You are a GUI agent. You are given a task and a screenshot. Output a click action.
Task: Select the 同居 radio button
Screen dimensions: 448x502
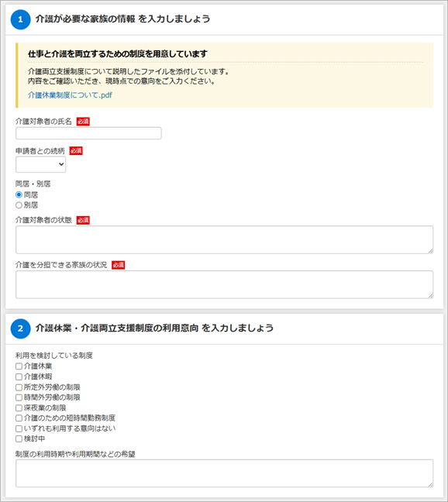pos(19,194)
